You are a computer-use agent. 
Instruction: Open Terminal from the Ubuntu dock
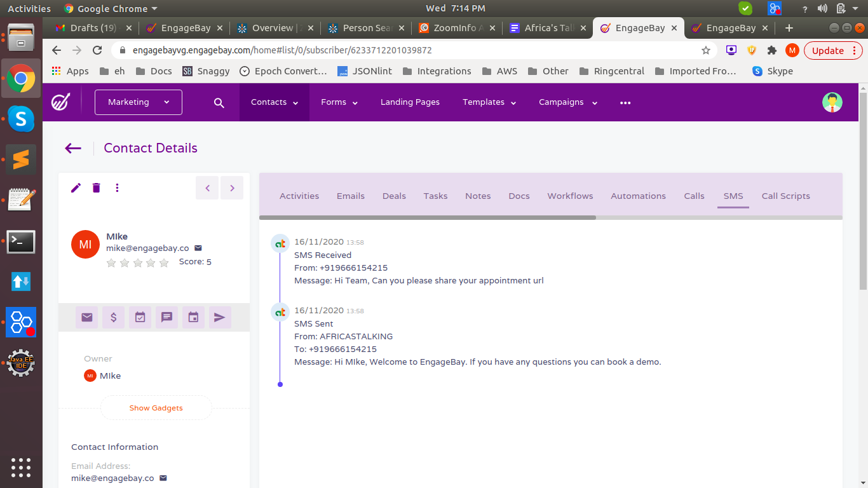pos(21,241)
